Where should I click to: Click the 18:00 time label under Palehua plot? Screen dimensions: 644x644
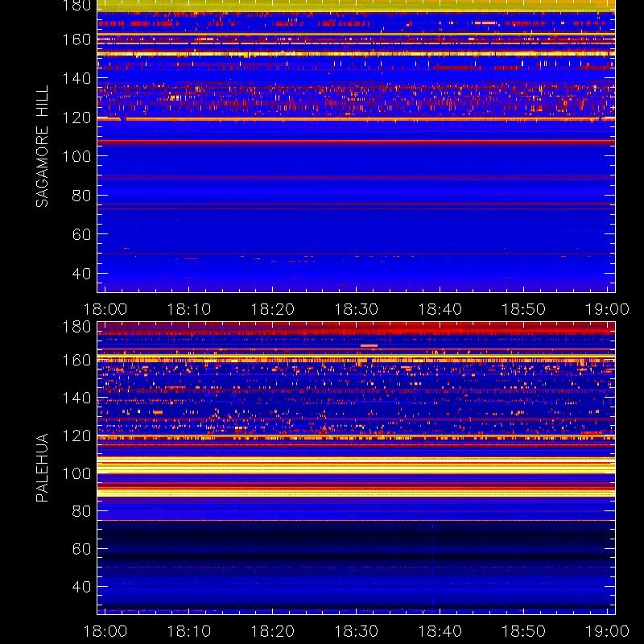(105, 631)
